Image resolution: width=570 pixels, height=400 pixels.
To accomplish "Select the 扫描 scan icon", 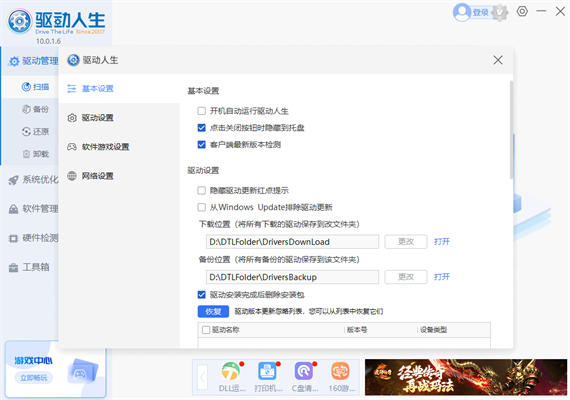I will click(26, 87).
